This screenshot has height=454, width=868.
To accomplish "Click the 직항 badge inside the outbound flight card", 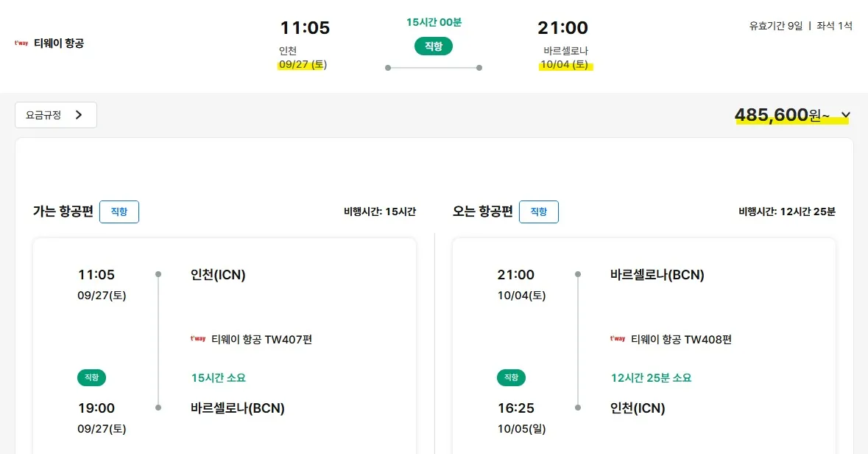I will tap(91, 377).
